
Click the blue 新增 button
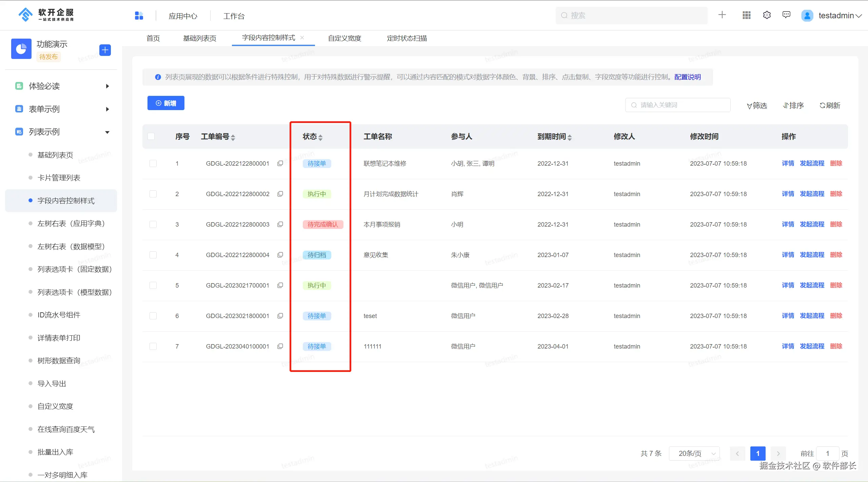pyautogui.click(x=166, y=103)
